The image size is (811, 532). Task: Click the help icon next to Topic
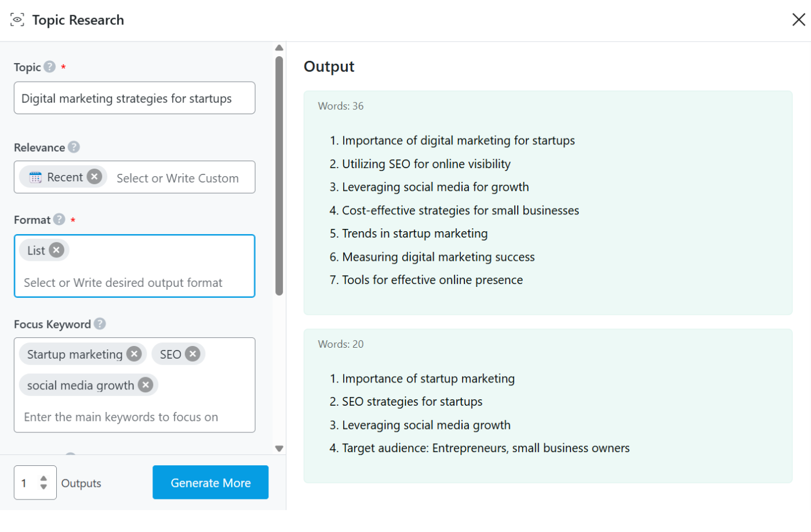click(x=50, y=67)
